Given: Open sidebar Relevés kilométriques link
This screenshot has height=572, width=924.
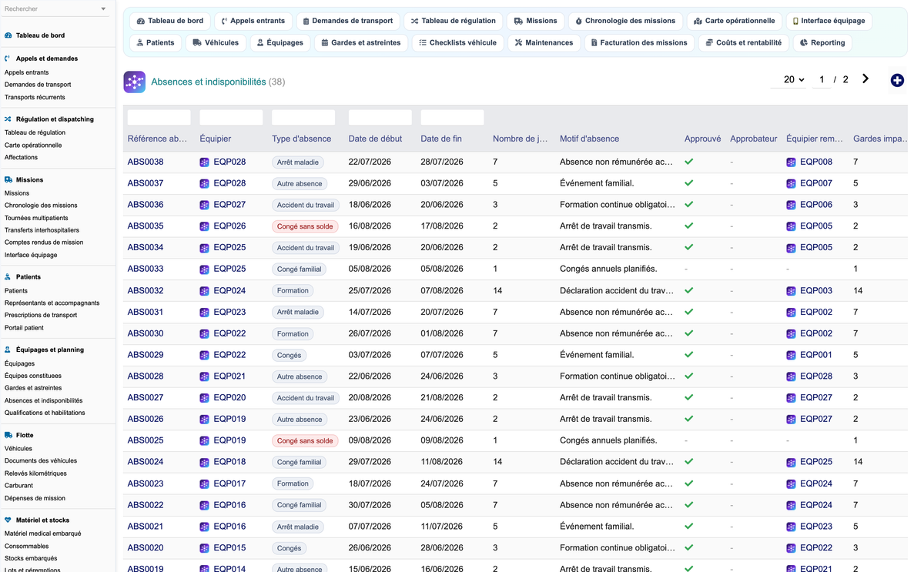Looking at the screenshot, I should tap(35, 473).
